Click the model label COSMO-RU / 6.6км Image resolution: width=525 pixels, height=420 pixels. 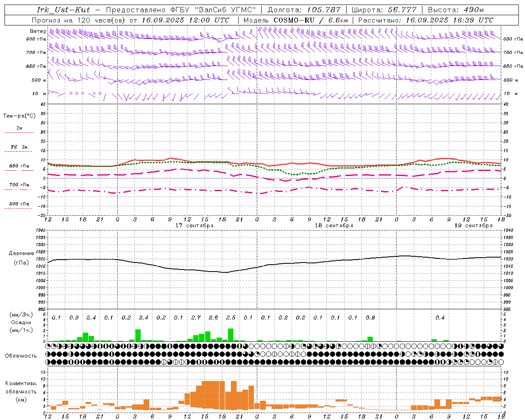(310, 20)
